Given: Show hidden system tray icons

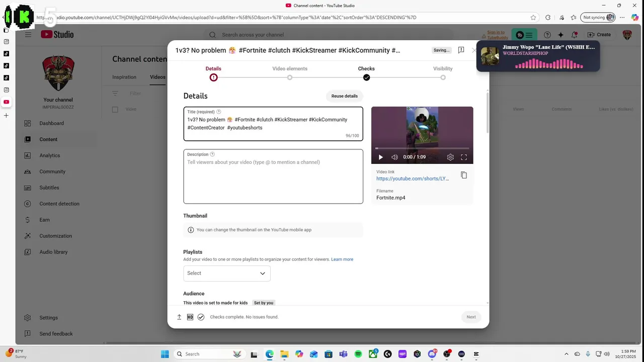Looking at the screenshot, I should pos(567,354).
